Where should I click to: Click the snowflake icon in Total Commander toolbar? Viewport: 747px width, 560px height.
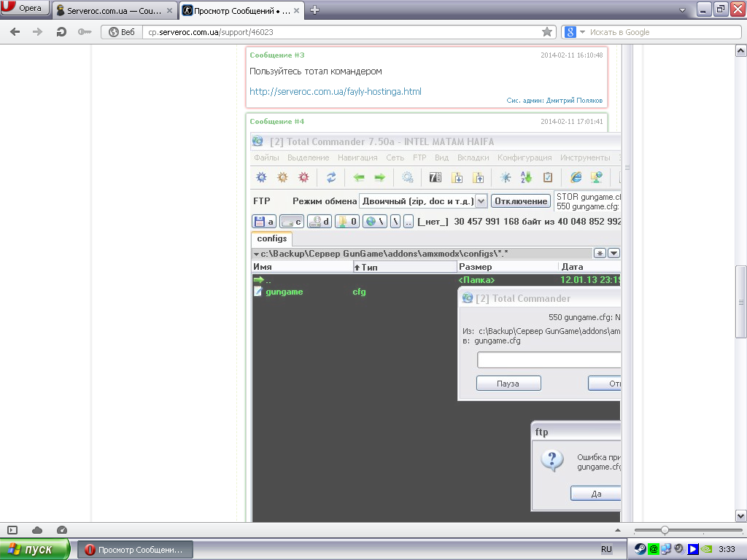(x=506, y=178)
